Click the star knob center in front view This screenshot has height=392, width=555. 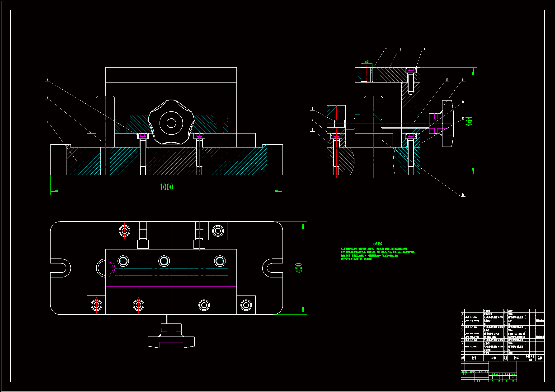(x=171, y=123)
